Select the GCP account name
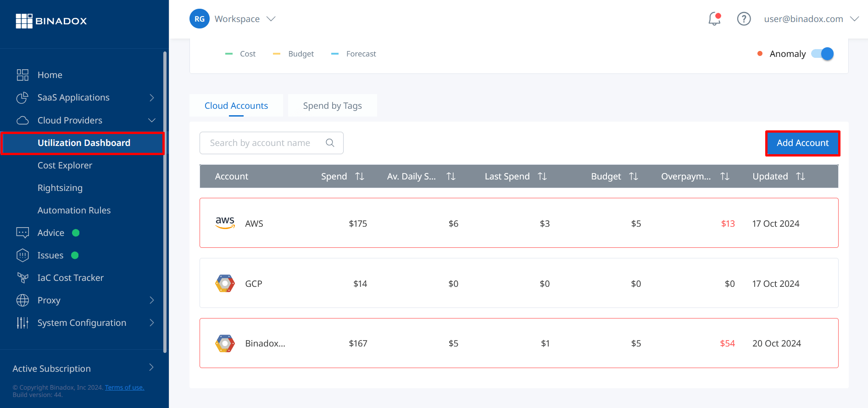 coord(254,284)
